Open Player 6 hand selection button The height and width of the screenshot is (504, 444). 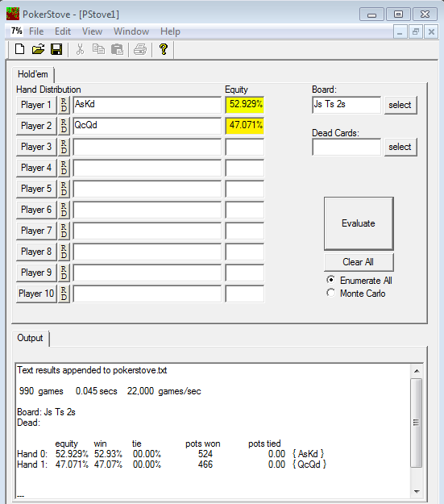36,210
